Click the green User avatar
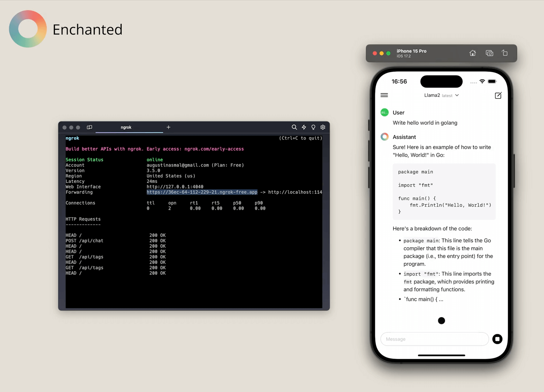The height and width of the screenshot is (392, 544). tap(385, 113)
